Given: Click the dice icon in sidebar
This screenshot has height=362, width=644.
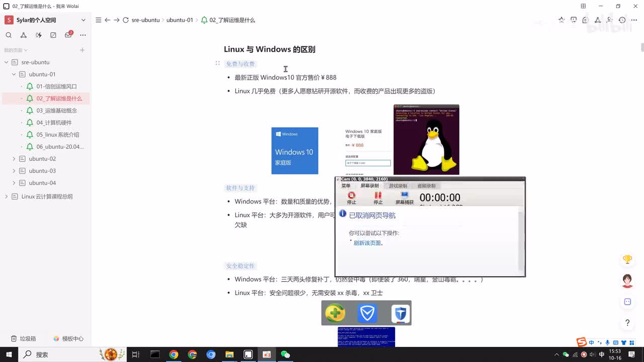Looking at the screenshot, I should [53, 35].
